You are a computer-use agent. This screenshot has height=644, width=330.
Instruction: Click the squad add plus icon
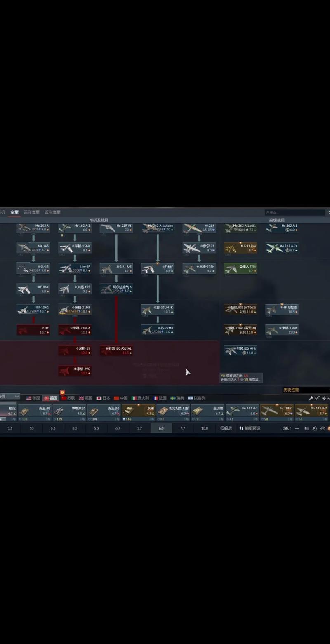click(x=297, y=428)
